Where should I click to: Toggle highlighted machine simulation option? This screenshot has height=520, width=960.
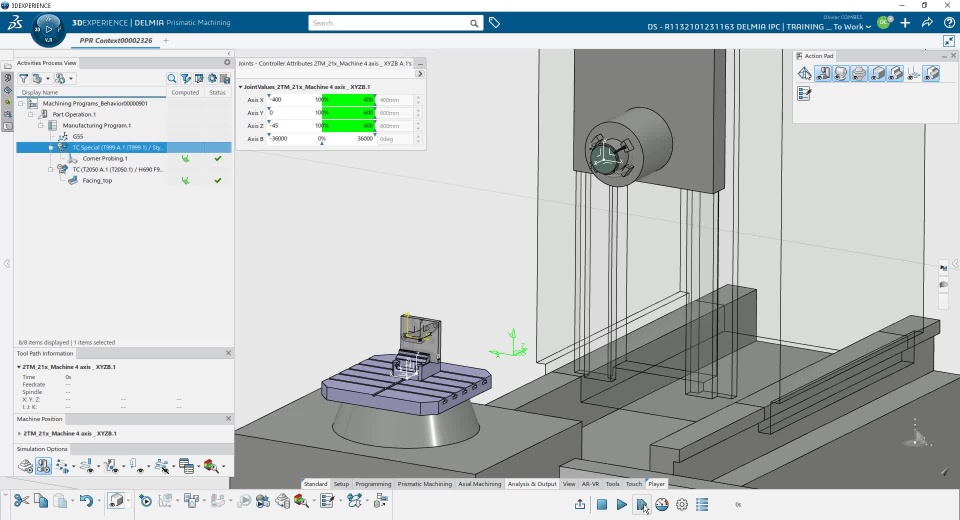43,466
